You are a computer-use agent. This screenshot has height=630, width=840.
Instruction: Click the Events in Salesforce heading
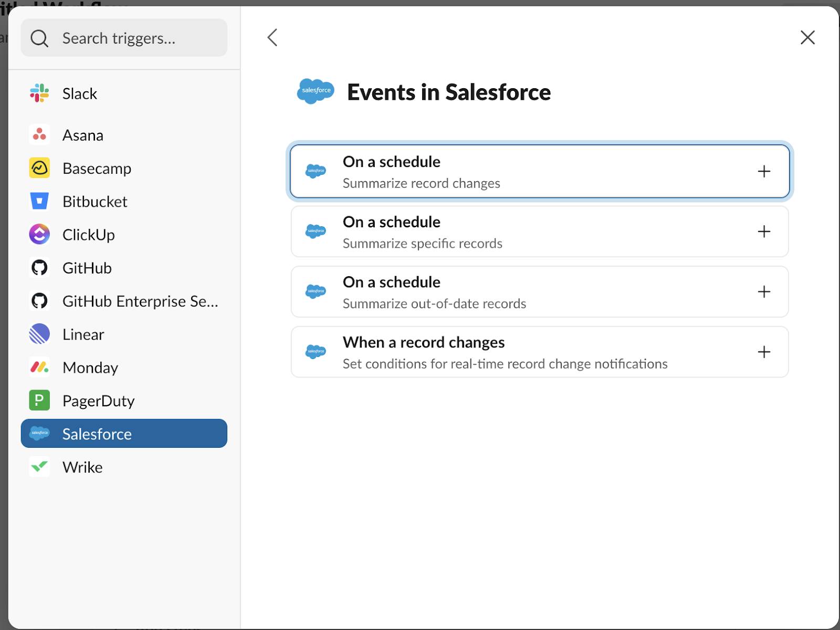(449, 92)
